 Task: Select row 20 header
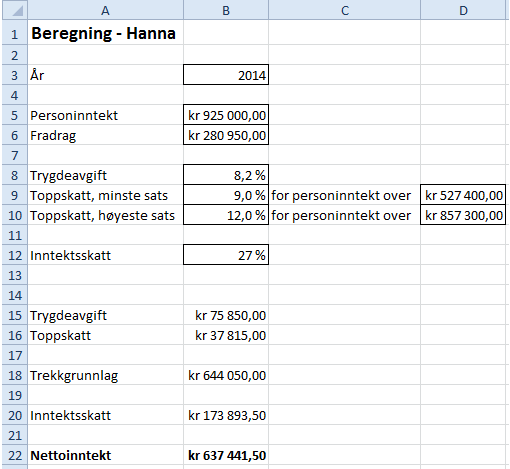(x=15, y=415)
